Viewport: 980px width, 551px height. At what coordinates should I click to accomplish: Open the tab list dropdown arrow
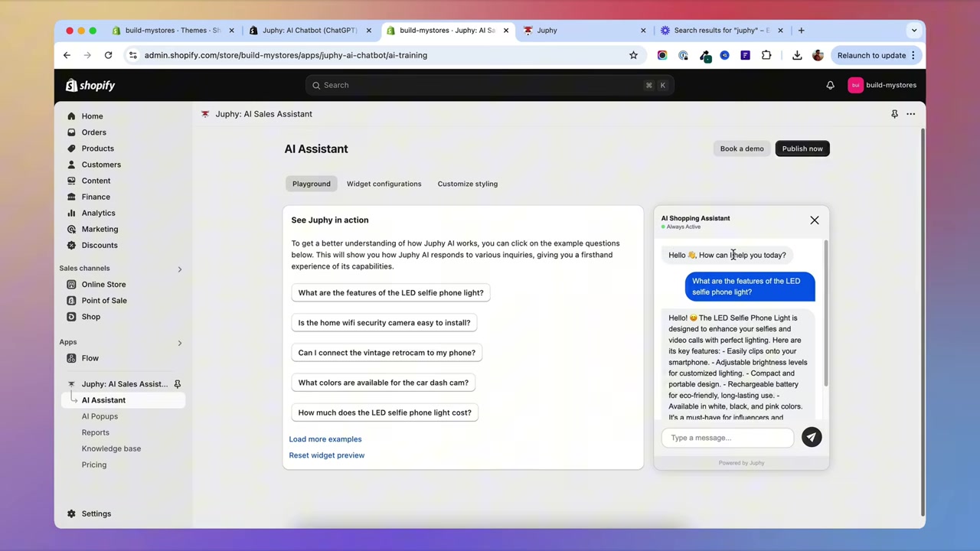[x=913, y=31]
